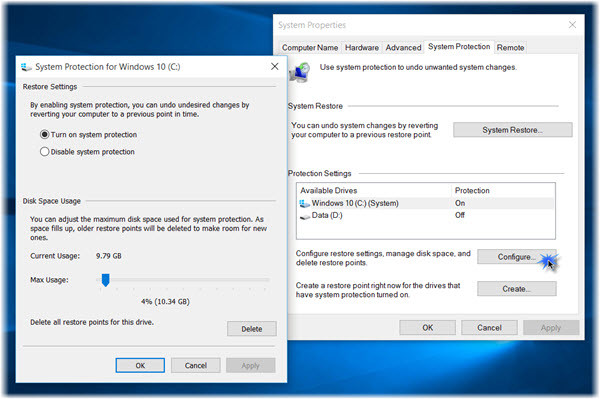Select Turn on system protection radio button
The width and height of the screenshot is (600, 399).
click(x=44, y=134)
